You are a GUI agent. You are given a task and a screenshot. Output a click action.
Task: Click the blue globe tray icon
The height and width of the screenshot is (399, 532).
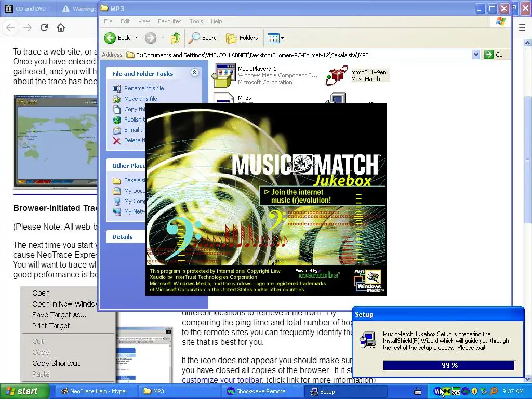tap(465, 391)
